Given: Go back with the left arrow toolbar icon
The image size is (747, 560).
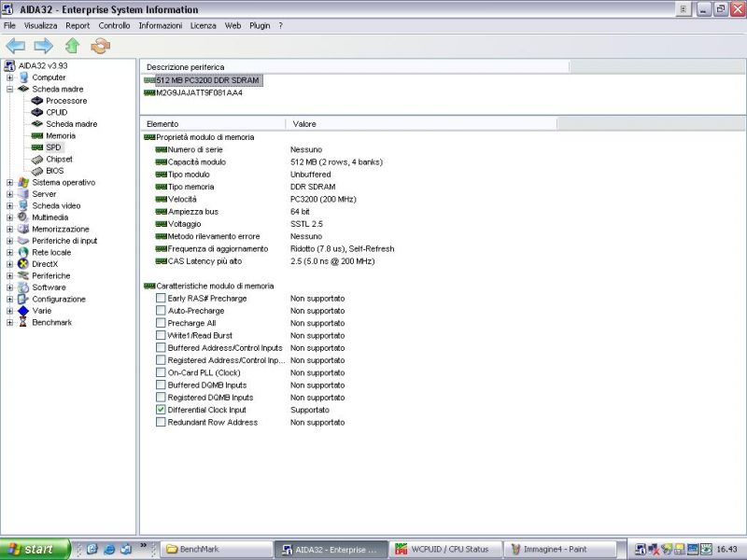Looking at the screenshot, I should coord(15,46).
